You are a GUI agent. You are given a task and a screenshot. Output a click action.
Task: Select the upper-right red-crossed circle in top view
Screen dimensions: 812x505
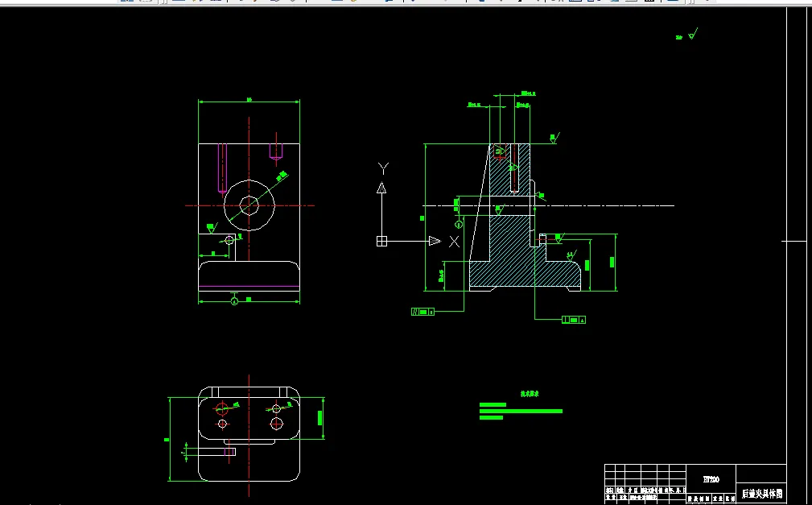pyautogui.click(x=276, y=408)
